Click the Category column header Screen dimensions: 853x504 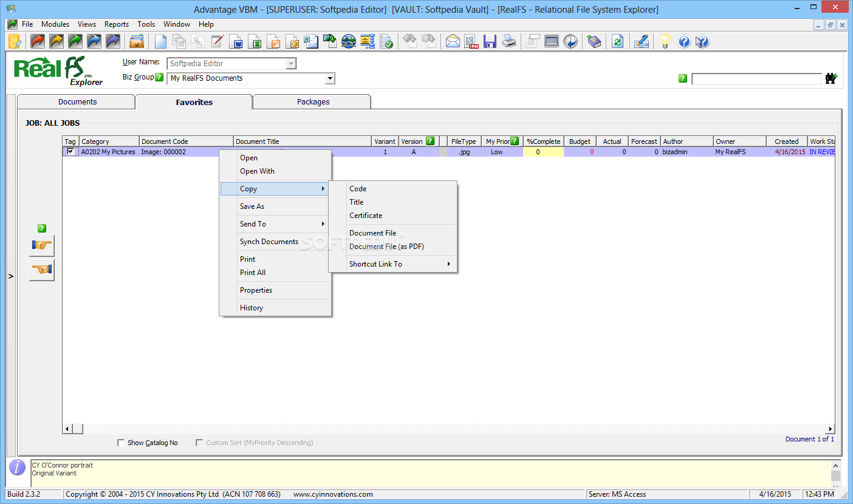(109, 141)
